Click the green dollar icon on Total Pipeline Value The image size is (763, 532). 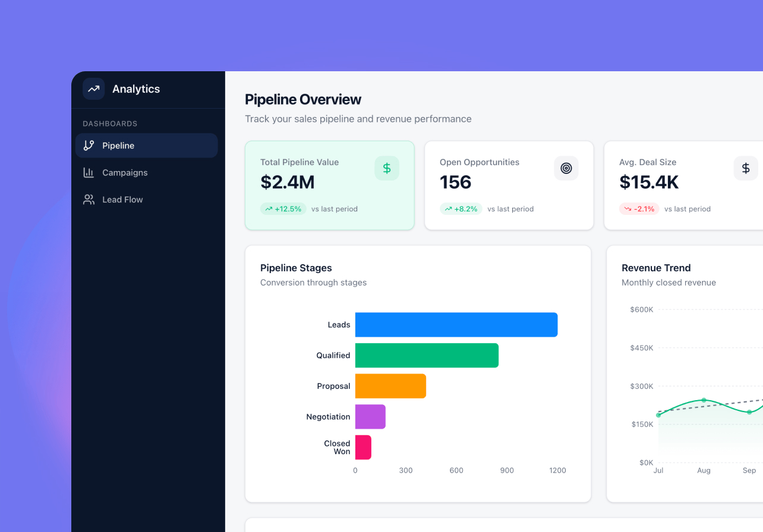(387, 169)
